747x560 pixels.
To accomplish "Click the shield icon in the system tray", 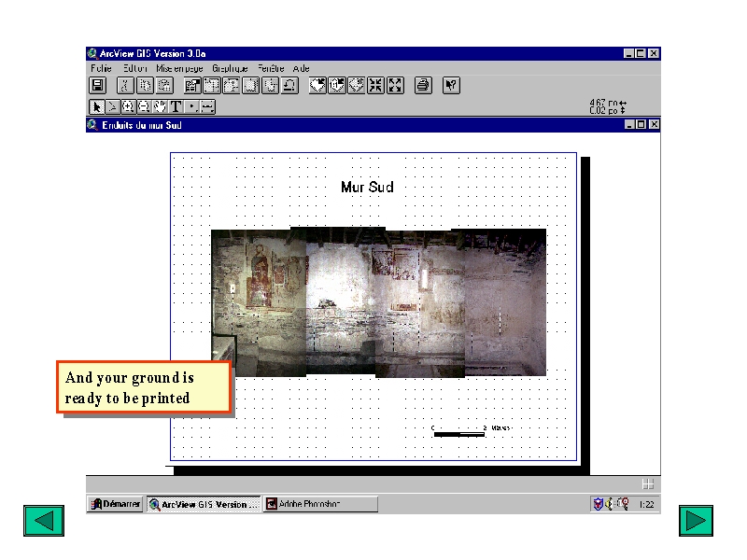I will [x=598, y=504].
